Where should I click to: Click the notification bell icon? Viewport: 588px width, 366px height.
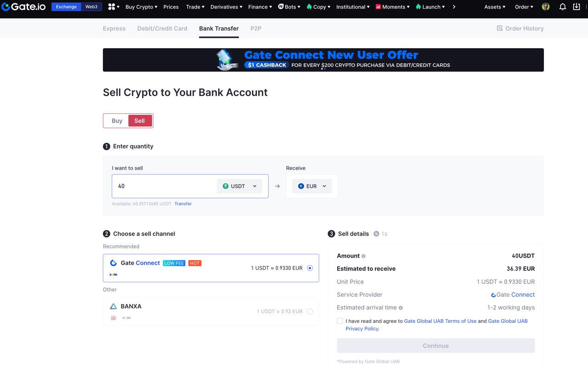click(x=562, y=7)
